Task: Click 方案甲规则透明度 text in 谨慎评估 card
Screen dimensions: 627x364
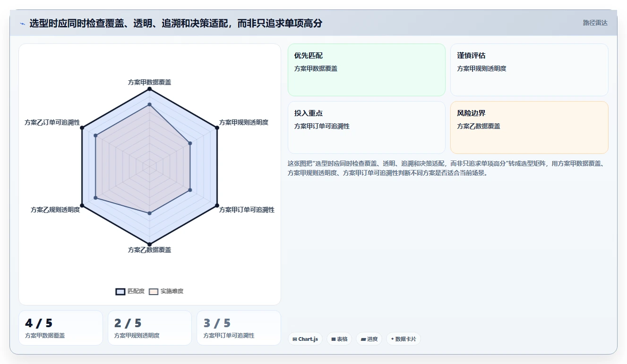Action: pyautogui.click(x=481, y=68)
